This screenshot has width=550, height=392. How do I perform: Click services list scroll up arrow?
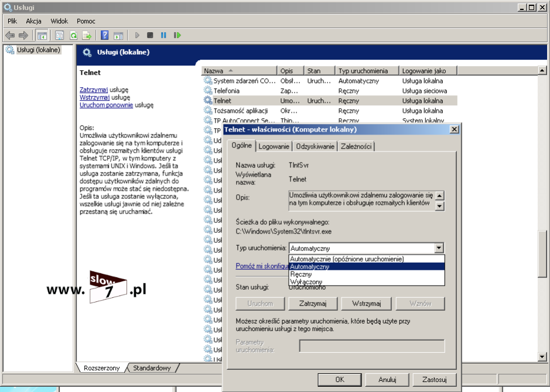(x=542, y=71)
